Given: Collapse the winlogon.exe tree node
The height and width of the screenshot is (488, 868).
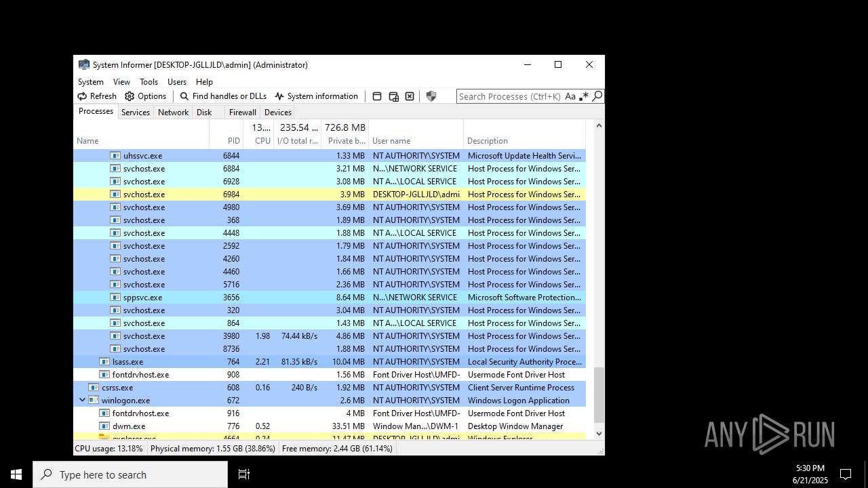Looking at the screenshot, I should [83, 400].
